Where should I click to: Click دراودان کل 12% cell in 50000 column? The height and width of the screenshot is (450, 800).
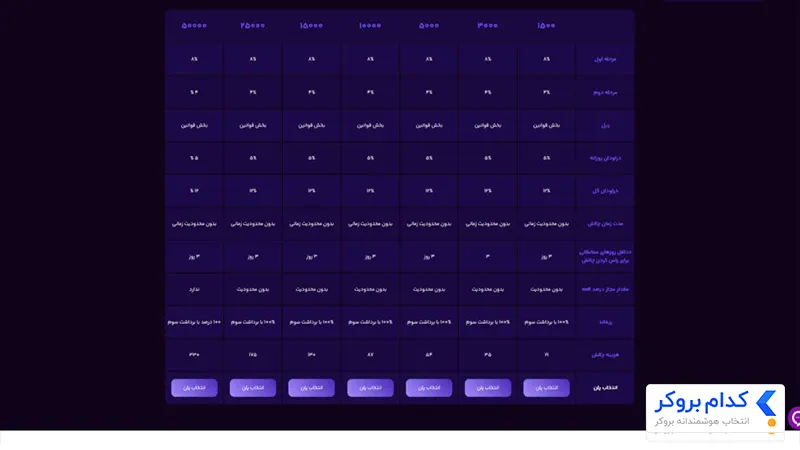click(x=194, y=191)
